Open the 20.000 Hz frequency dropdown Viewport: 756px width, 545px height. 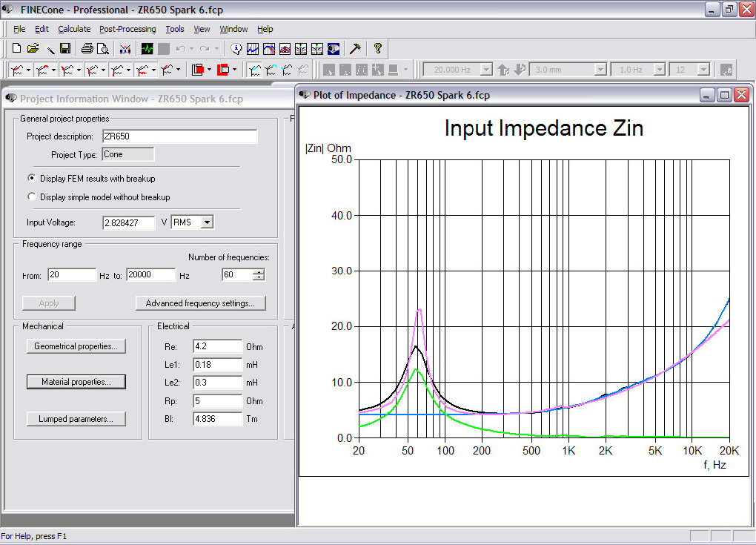pos(486,70)
